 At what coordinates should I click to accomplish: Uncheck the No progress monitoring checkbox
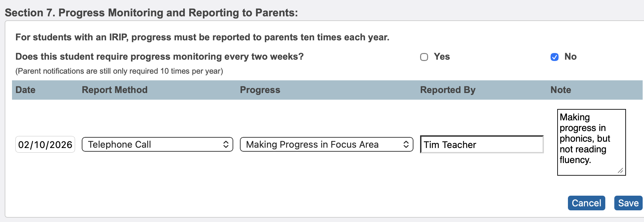click(x=554, y=57)
